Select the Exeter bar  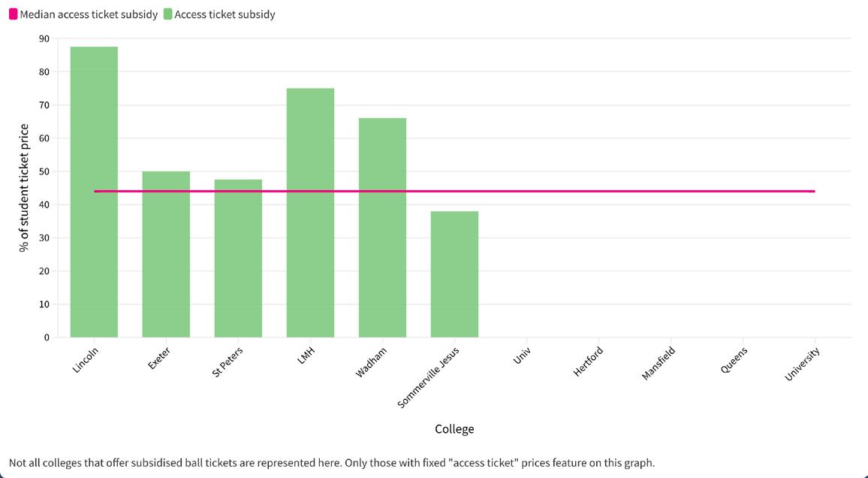click(166, 254)
